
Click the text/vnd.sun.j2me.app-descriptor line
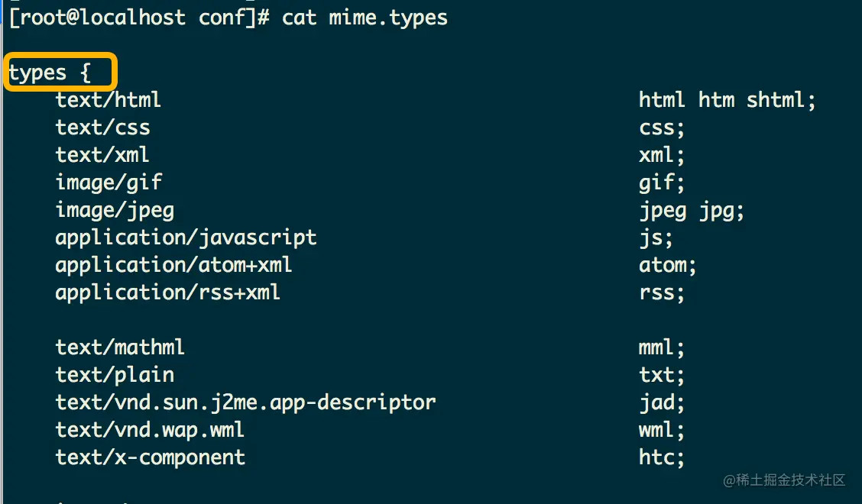(x=246, y=403)
